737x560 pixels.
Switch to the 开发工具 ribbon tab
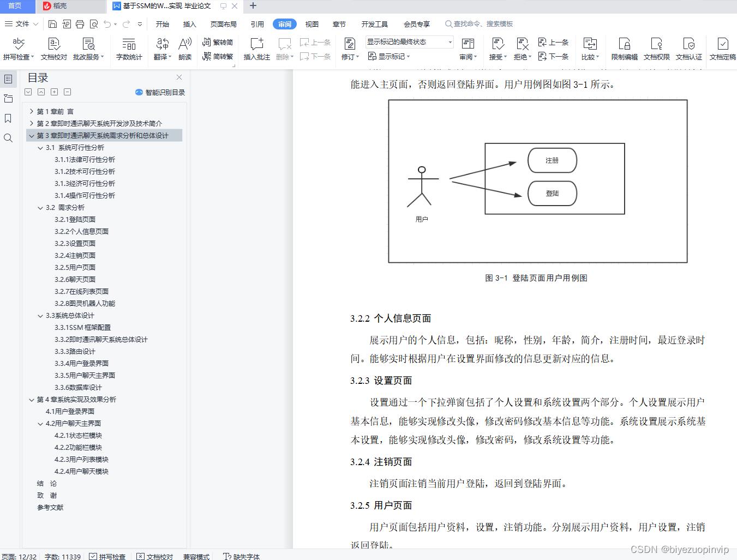[375, 24]
